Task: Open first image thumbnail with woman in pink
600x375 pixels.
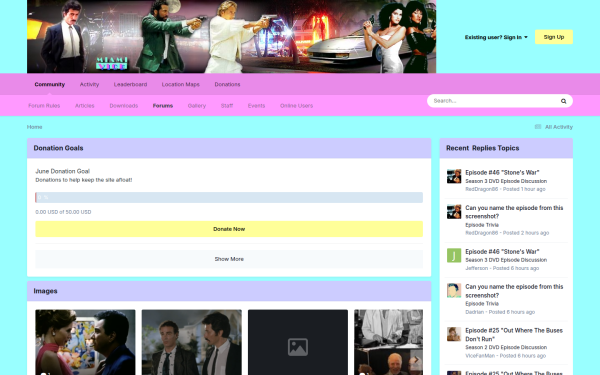Action: coord(85,342)
